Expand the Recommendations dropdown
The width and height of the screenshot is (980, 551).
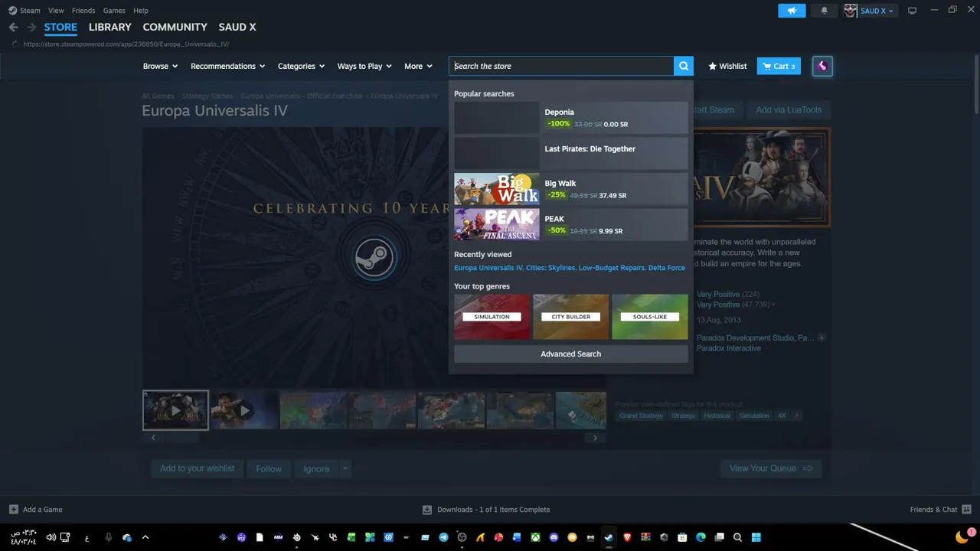(x=227, y=66)
